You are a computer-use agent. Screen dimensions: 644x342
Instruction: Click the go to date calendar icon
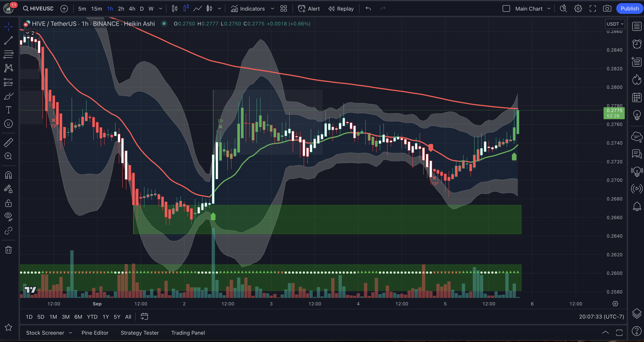point(144,317)
